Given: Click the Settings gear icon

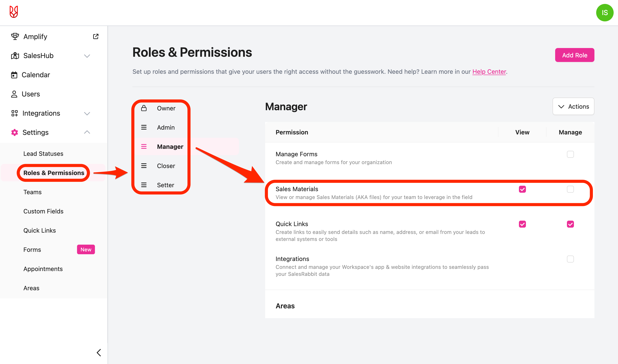Looking at the screenshot, I should pyautogui.click(x=15, y=132).
